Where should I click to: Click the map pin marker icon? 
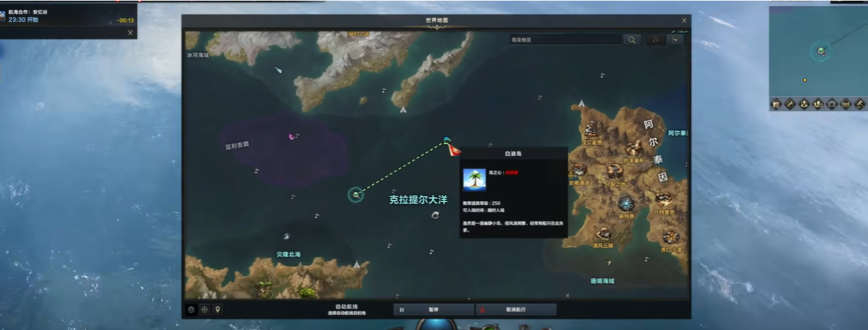(217, 310)
